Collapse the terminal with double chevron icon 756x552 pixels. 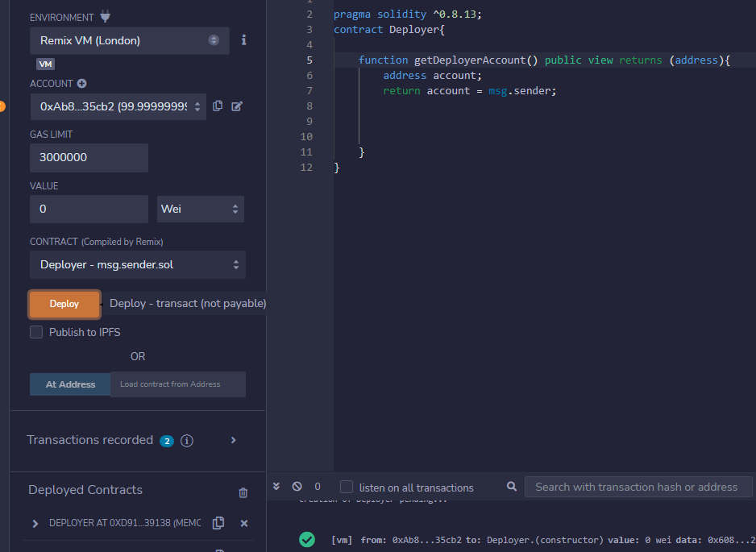276,487
